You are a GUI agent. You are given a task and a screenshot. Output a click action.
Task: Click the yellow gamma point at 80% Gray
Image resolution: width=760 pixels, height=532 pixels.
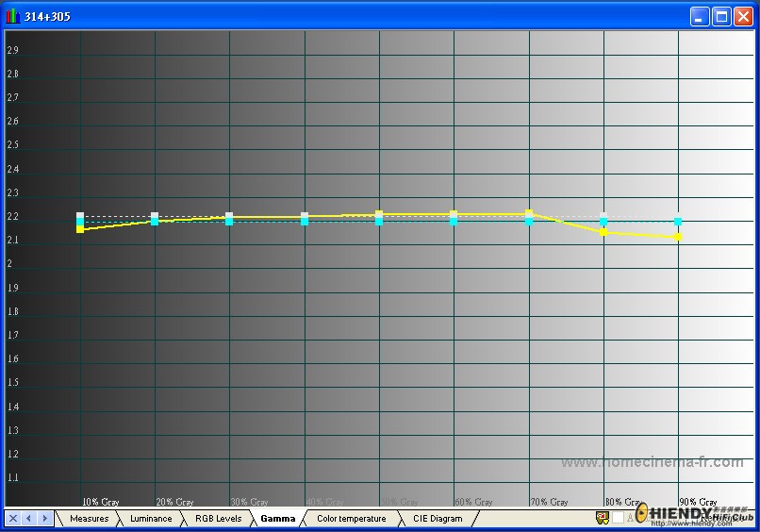tap(603, 232)
